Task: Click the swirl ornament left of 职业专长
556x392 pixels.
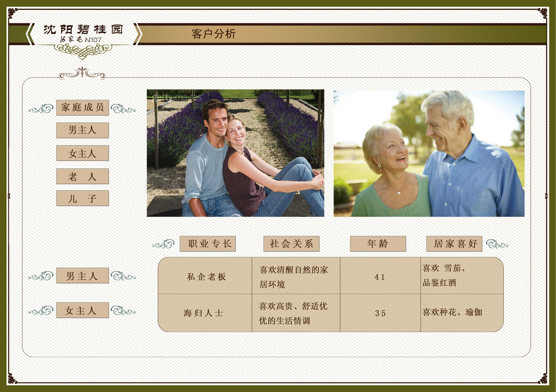Action: [x=163, y=244]
